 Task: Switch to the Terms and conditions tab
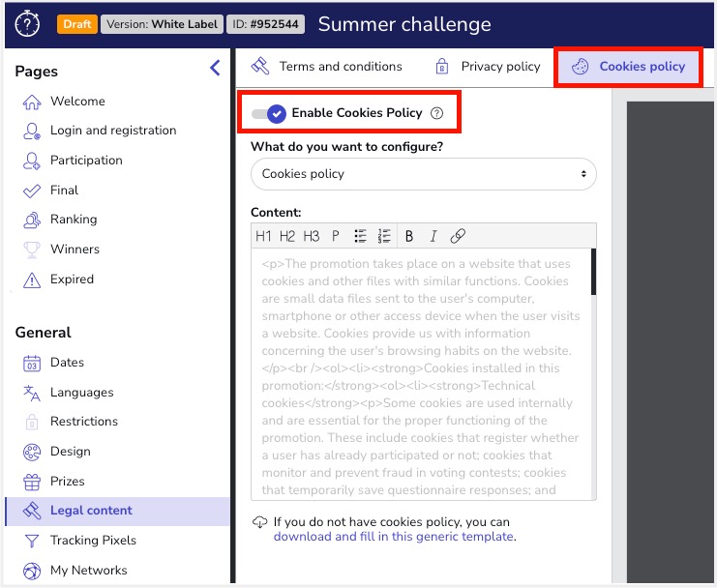point(327,67)
